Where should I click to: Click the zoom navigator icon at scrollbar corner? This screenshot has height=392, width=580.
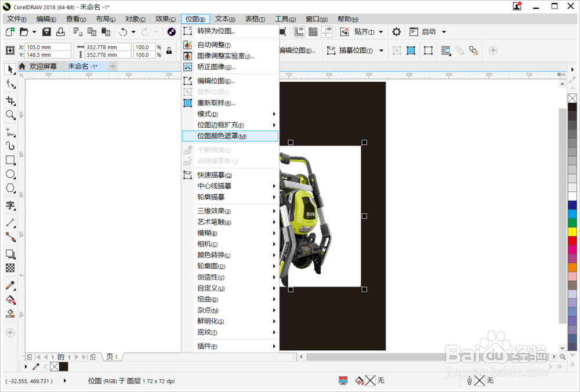click(x=562, y=357)
